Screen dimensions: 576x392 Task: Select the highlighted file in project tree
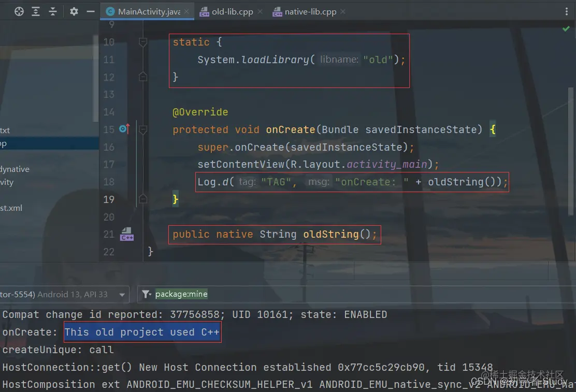tap(49, 143)
